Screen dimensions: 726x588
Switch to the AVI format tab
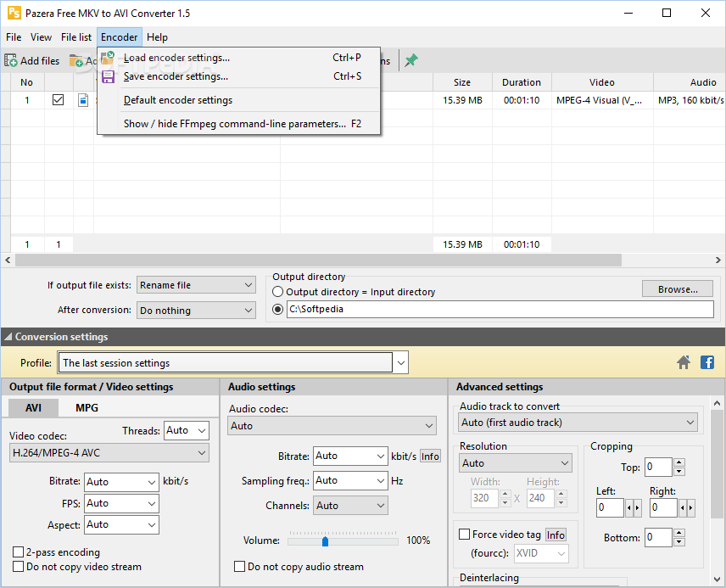coord(33,408)
